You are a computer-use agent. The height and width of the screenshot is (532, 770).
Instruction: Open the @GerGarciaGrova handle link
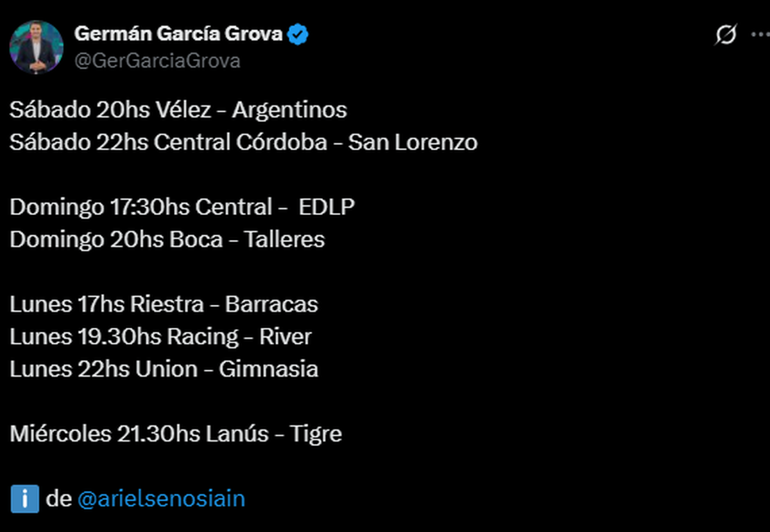tap(158, 60)
